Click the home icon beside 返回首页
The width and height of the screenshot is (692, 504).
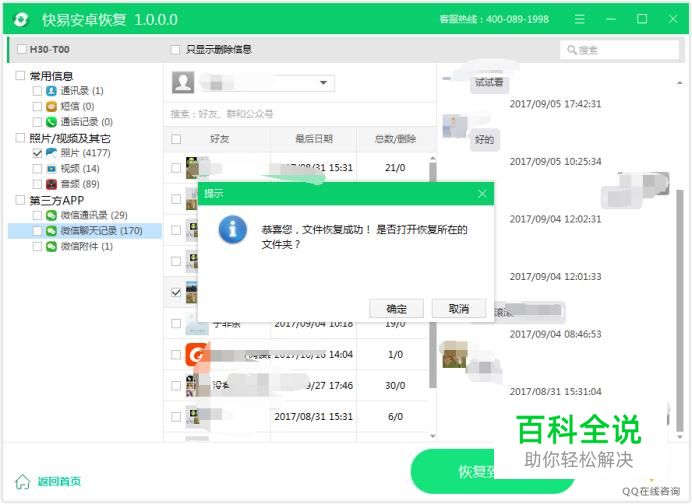coord(23,481)
